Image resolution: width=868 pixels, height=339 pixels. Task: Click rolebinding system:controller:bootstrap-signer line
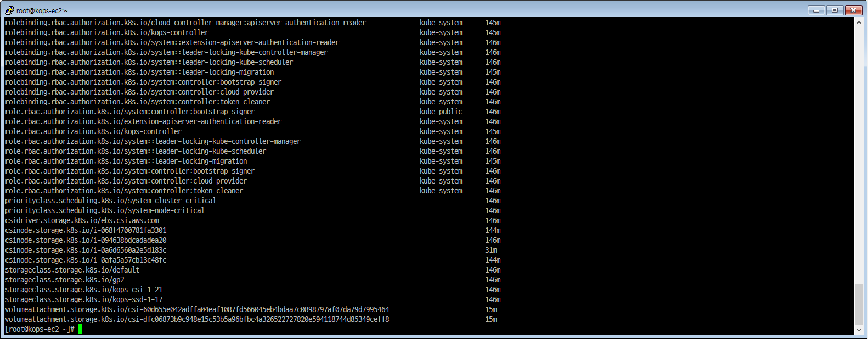(253, 82)
